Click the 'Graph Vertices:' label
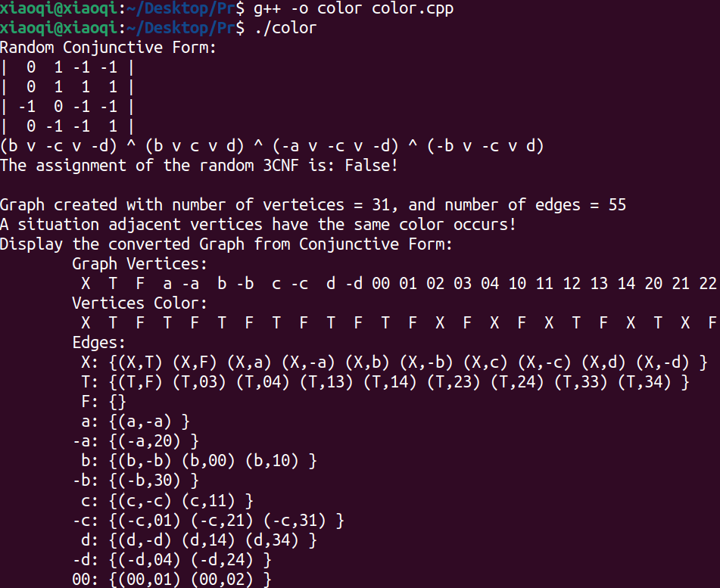This screenshot has width=720, height=588. point(139,264)
